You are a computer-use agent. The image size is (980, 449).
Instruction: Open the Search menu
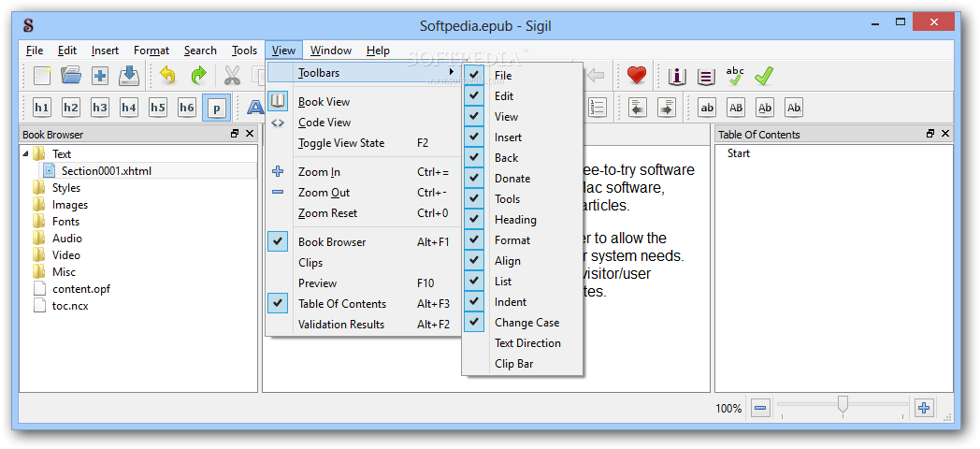pyautogui.click(x=200, y=51)
